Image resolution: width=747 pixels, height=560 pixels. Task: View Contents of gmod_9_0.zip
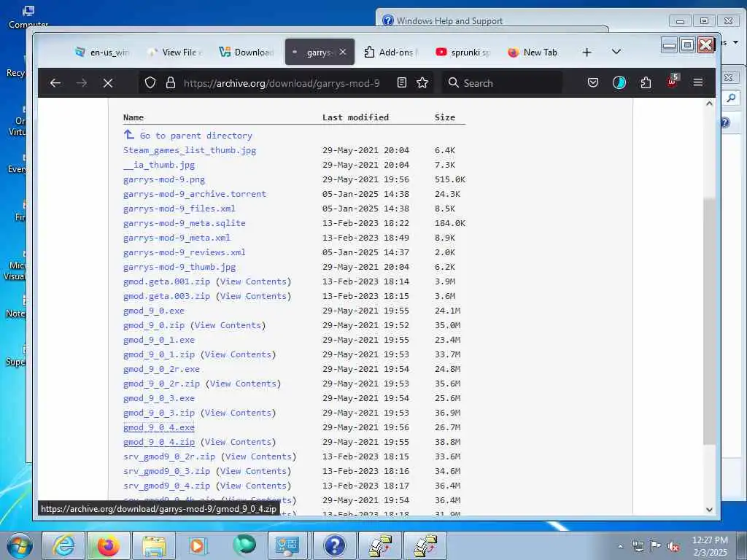point(228,325)
